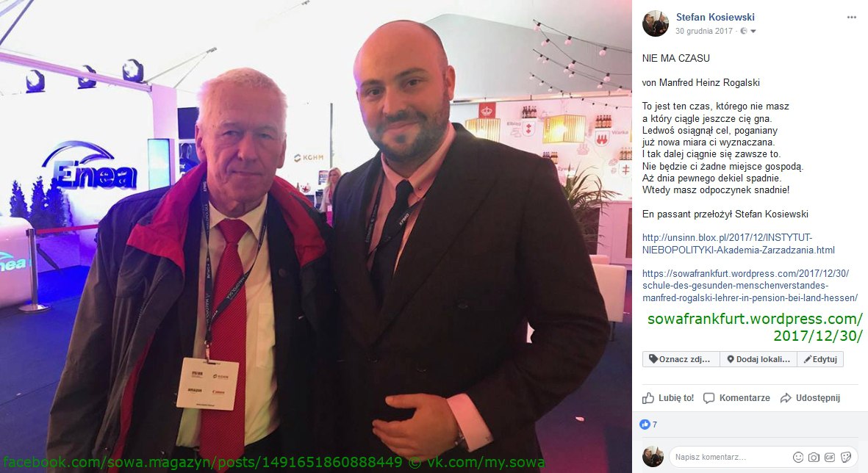This screenshot has height=473, width=868.
Task: Insert a GIF in the comment
Action: (830, 458)
